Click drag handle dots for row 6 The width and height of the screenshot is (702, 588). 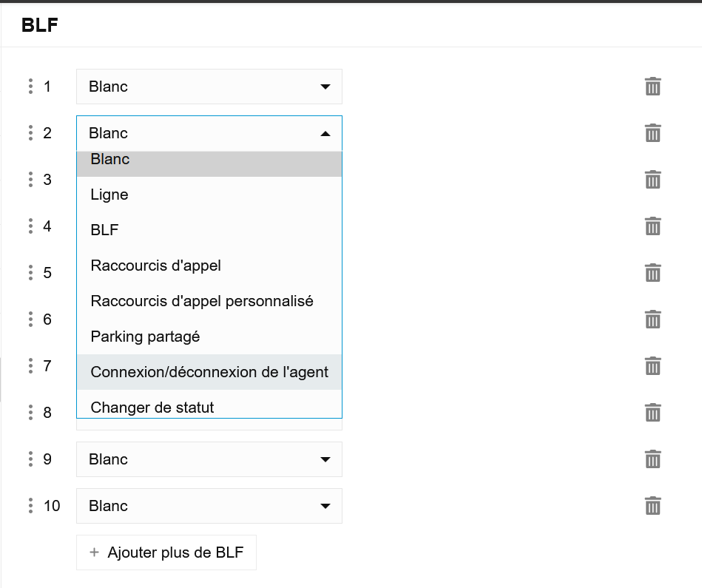[30, 320]
